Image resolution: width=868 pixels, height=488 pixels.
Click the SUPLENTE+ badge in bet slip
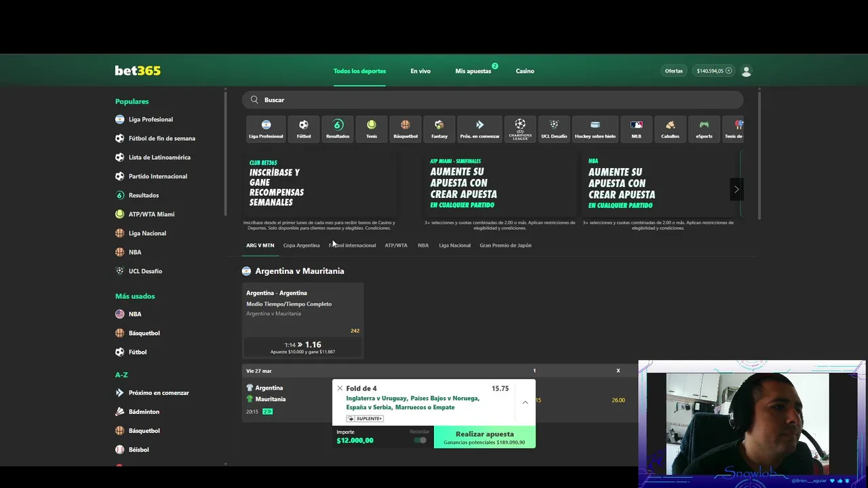pyautogui.click(x=365, y=418)
